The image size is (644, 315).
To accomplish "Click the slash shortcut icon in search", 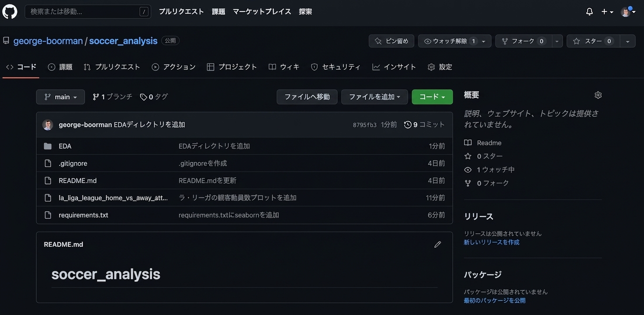I will click(x=144, y=12).
